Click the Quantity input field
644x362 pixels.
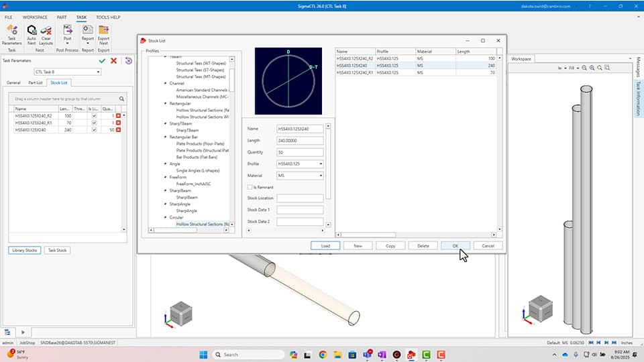pyautogui.click(x=300, y=152)
